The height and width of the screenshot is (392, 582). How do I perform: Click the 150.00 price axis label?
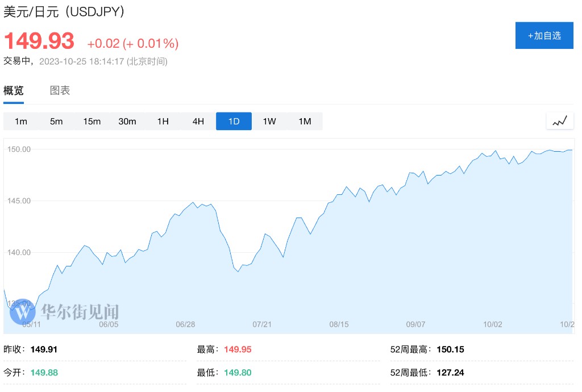(19, 149)
